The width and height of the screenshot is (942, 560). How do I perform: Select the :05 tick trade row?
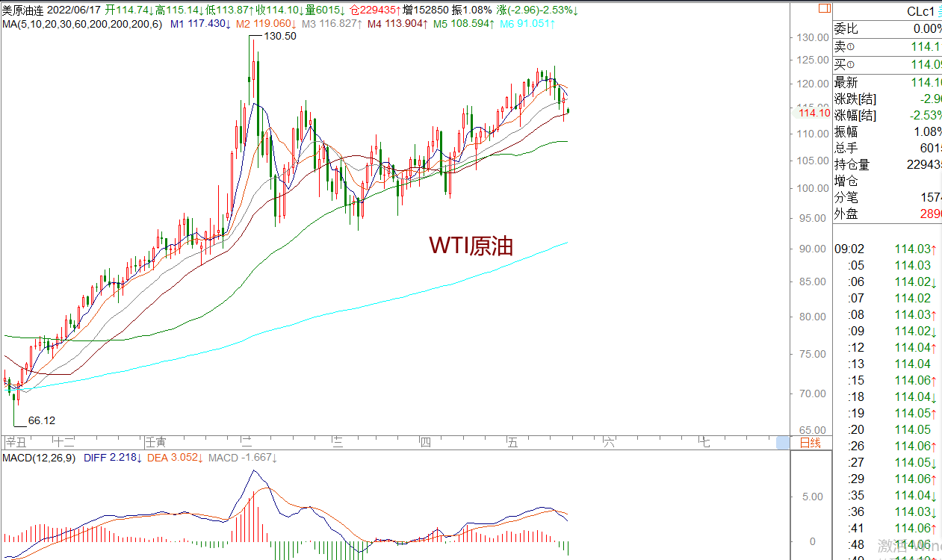coord(887,265)
